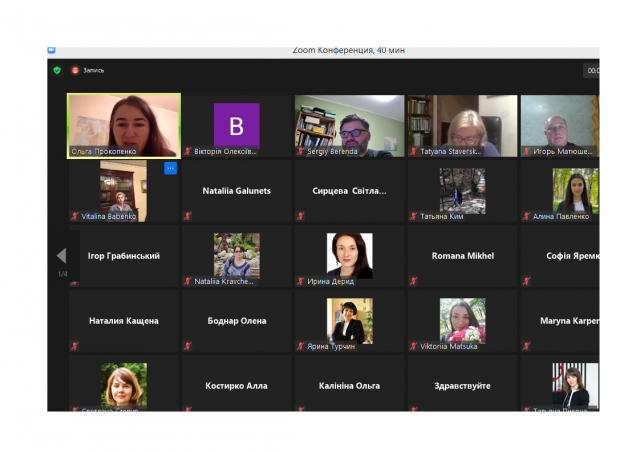Click muted mic icon on Nataliia Kravche tile

click(x=188, y=281)
